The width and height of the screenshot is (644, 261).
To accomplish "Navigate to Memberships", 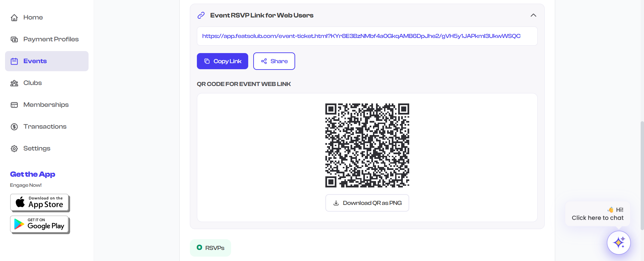I will click(47, 105).
